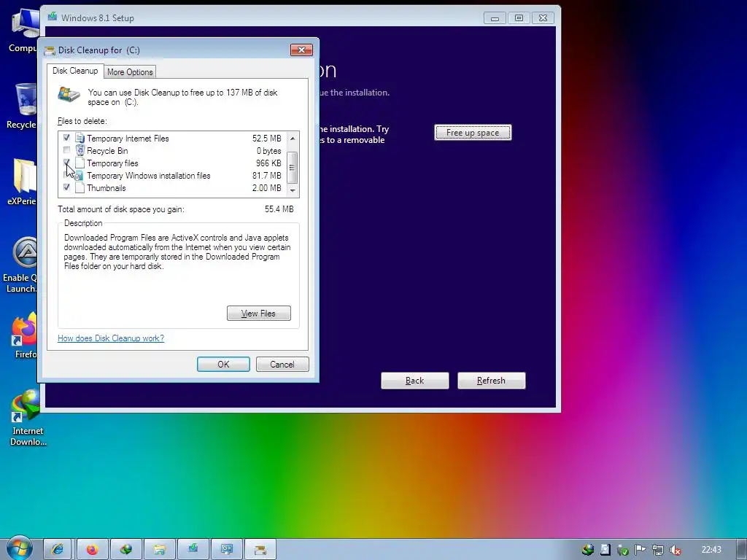Toggle the Temporary Internet Files checkbox
The image size is (747, 560).
pyautogui.click(x=66, y=138)
